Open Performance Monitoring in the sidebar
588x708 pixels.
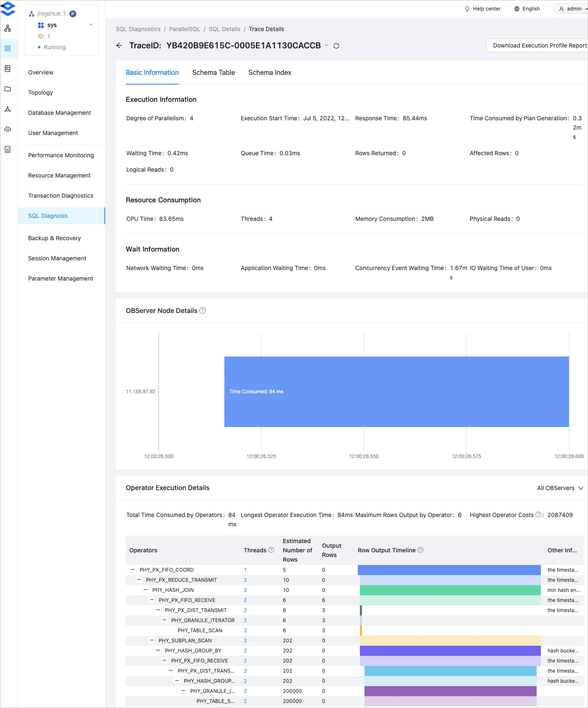[x=61, y=155]
